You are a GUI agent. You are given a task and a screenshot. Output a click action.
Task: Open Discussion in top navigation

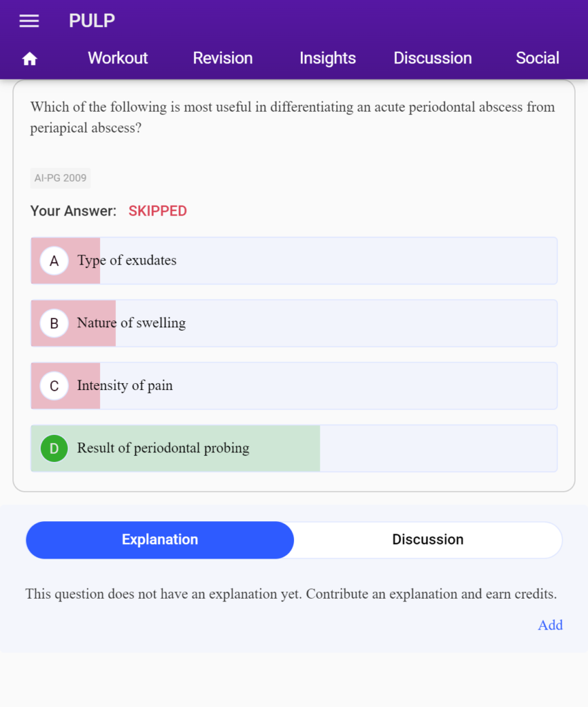433,58
